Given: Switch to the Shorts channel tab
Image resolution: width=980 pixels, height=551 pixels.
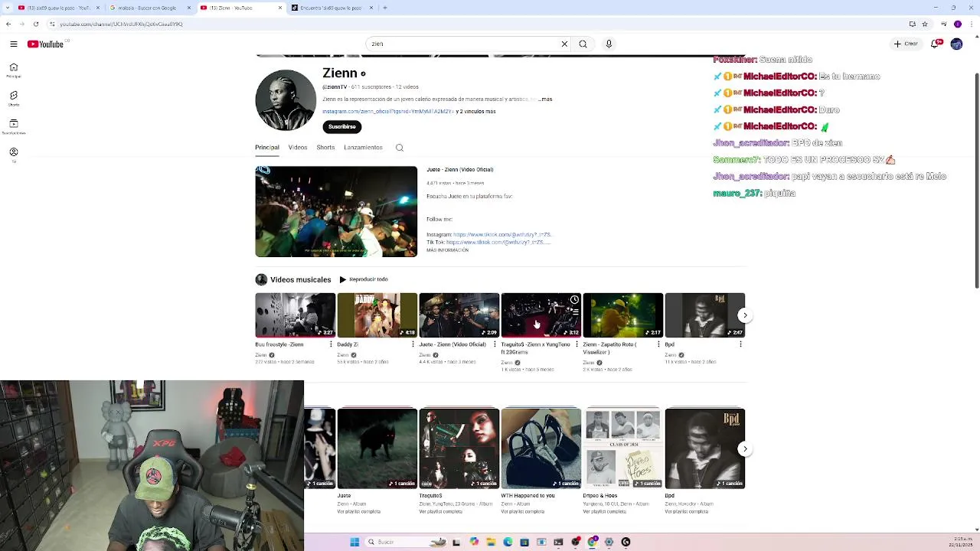Looking at the screenshot, I should click(x=325, y=147).
